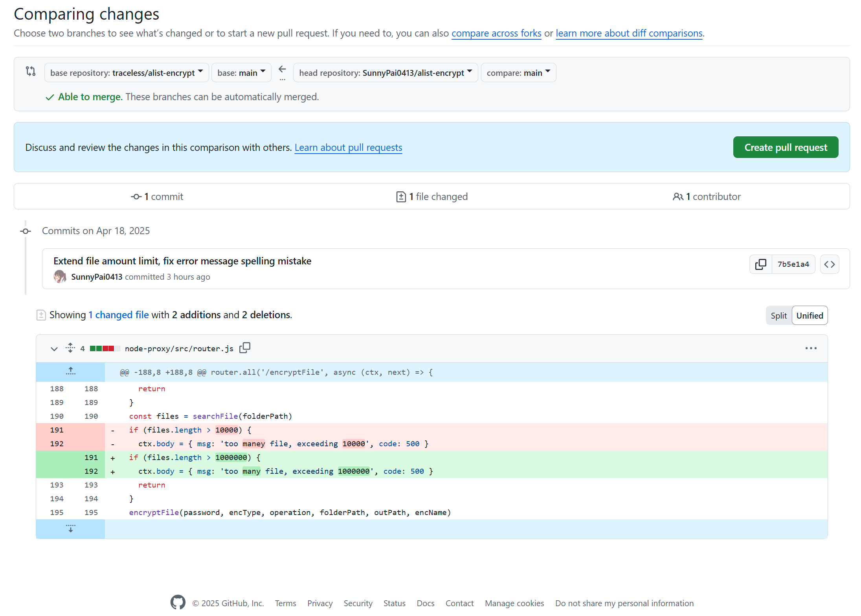Click deleted line number 191
The image size is (861, 616).
pyautogui.click(x=57, y=430)
